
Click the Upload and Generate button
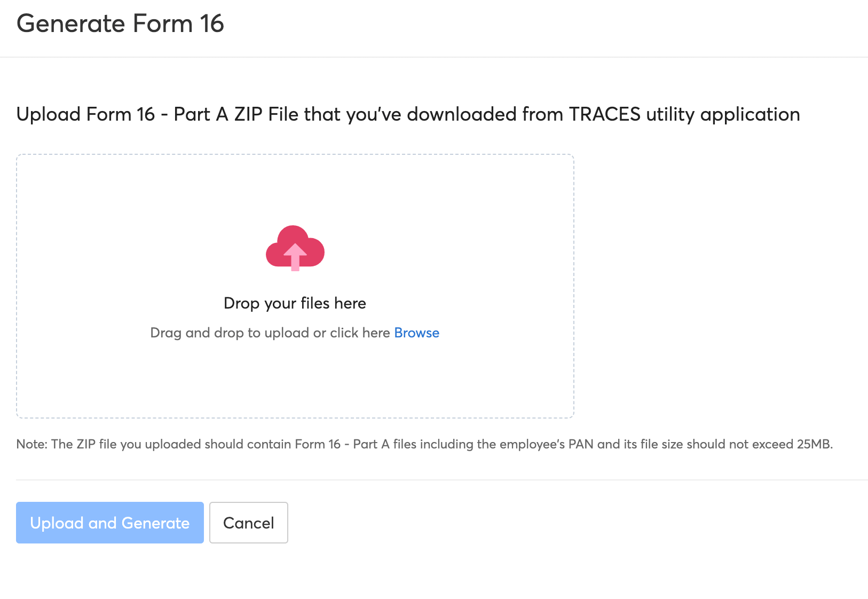coord(109,523)
